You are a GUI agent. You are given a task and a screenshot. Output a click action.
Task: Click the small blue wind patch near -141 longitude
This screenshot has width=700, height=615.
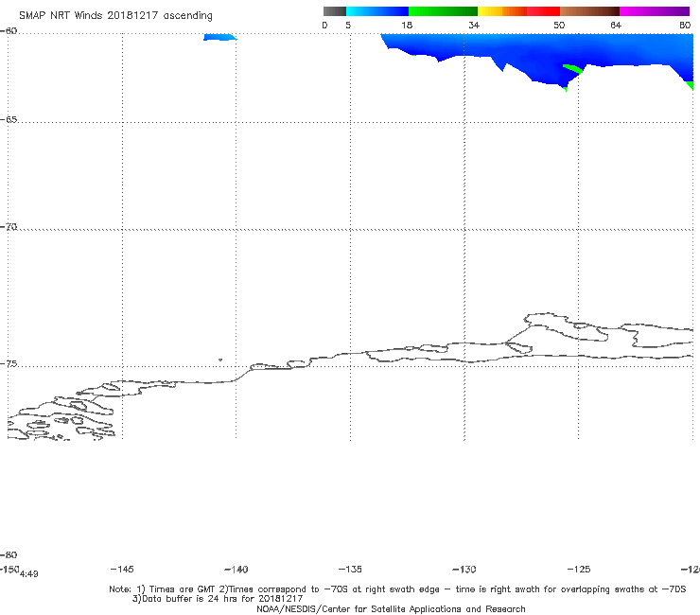219,37
